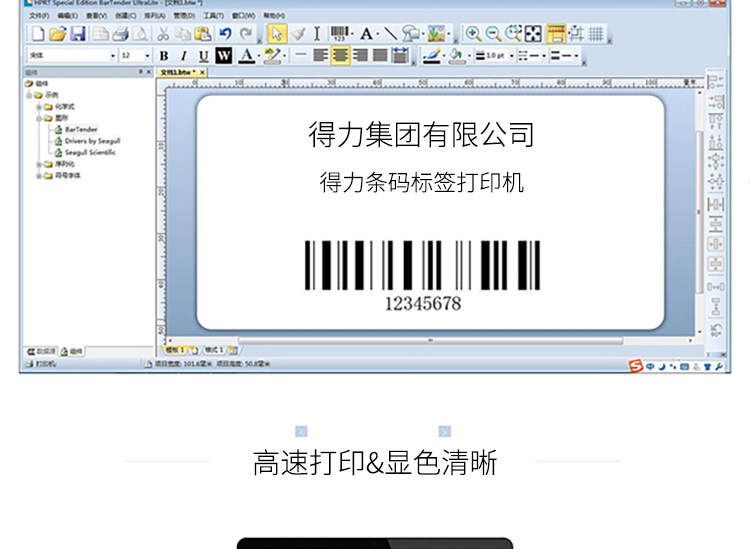
Task: Select the I-beam text cursor tool
Action: coord(317,33)
